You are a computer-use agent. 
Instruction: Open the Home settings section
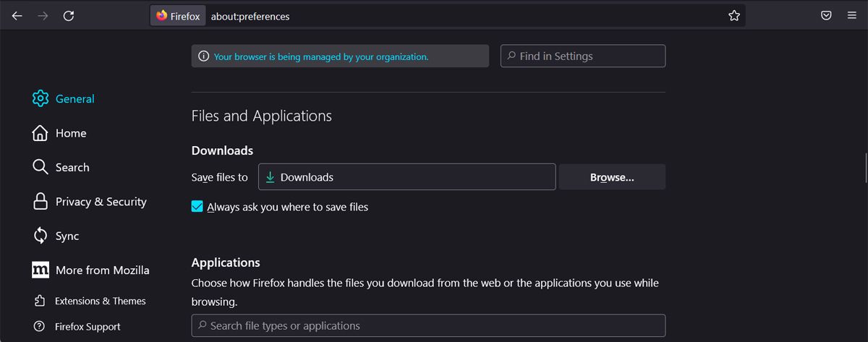coord(71,133)
